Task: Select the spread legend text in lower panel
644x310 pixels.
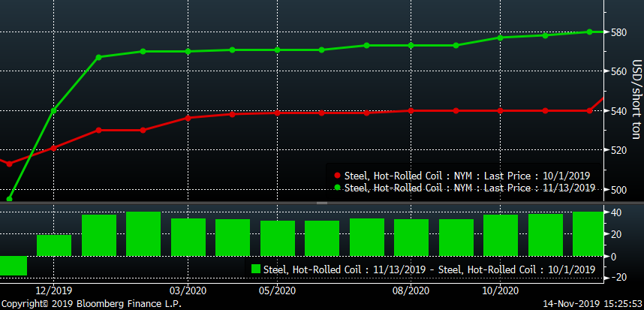Action: point(429,269)
